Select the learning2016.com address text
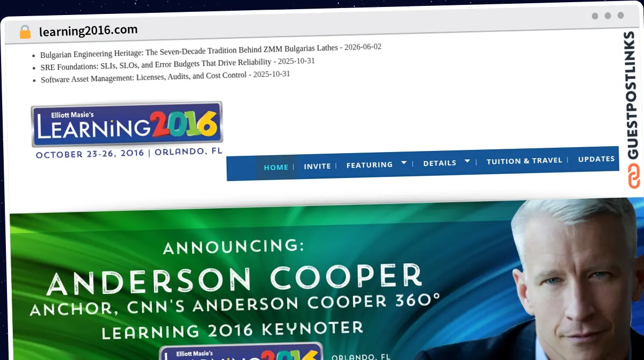Viewport: 644px width, 360px height. point(89,30)
